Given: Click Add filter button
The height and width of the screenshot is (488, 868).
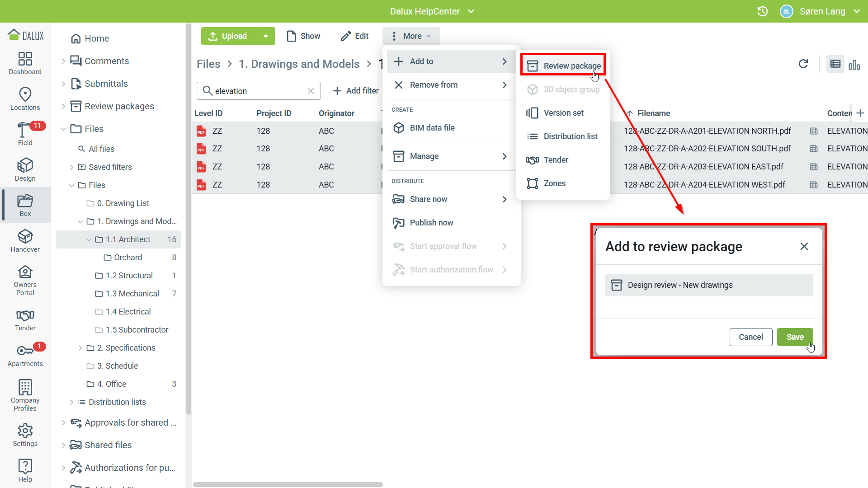Looking at the screenshot, I should point(356,91).
